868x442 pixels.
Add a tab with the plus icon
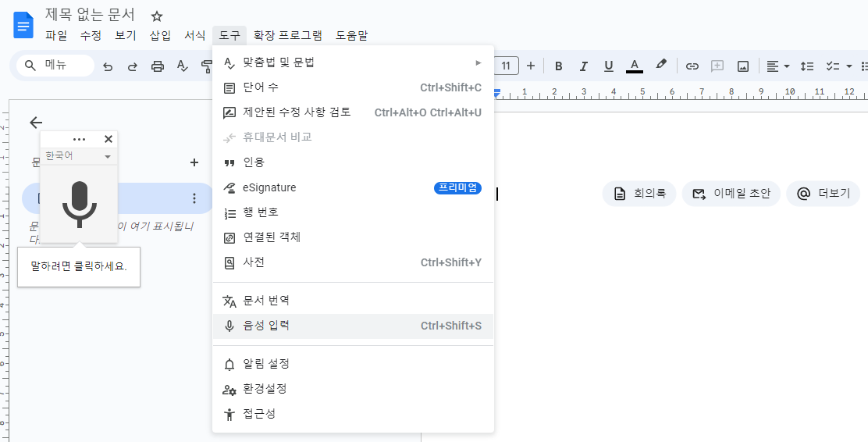[x=194, y=162]
